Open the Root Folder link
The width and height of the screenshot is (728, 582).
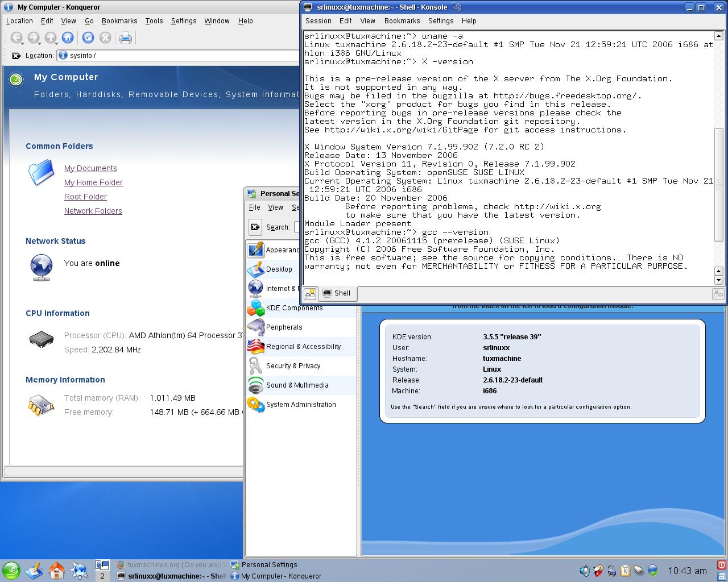(85, 197)
